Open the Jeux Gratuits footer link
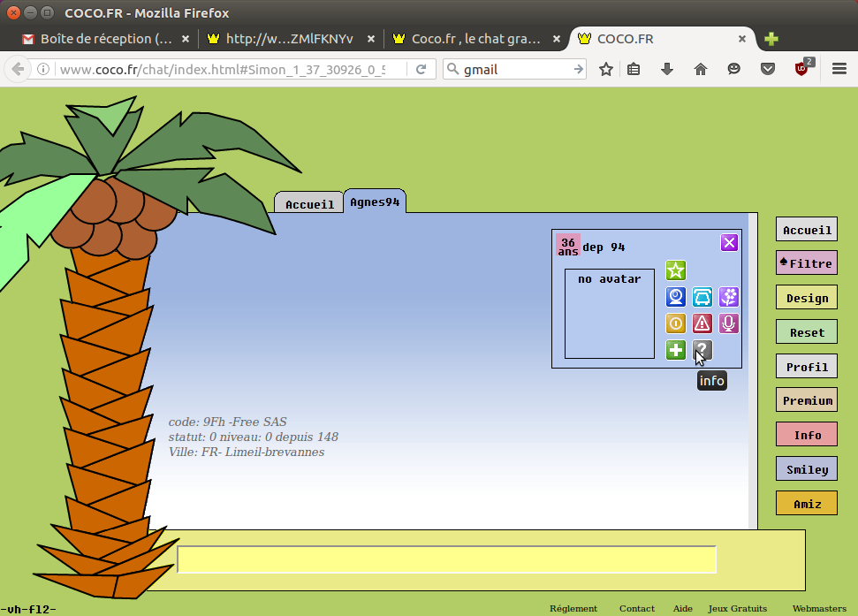 (x=737, y=608)
